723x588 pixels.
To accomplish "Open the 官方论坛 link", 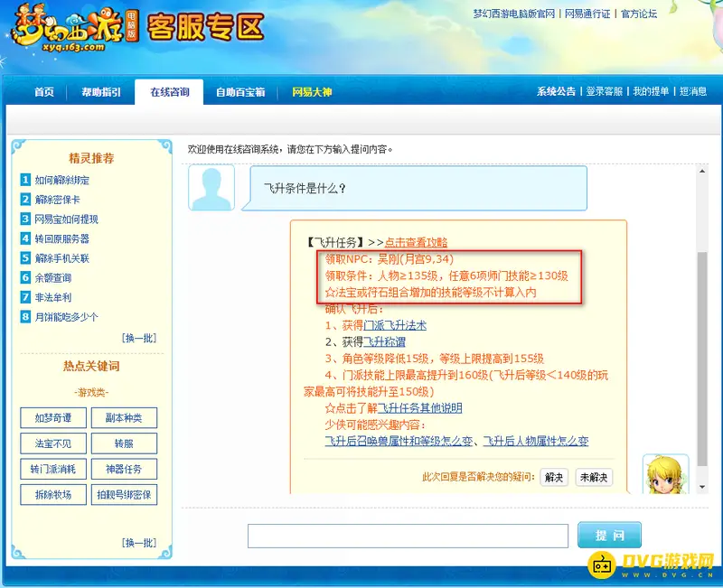I will [x=639, y=14].
